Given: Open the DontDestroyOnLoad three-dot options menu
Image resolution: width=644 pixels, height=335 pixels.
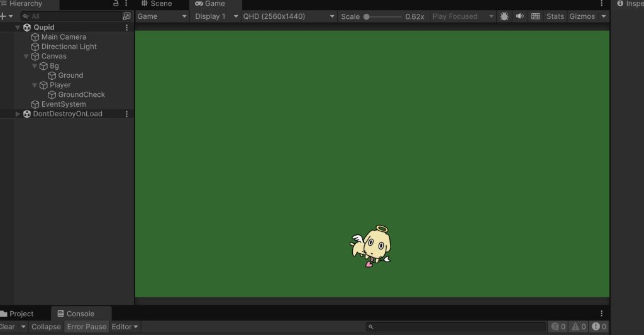Looking at the screenshot, I should (127, 114).
